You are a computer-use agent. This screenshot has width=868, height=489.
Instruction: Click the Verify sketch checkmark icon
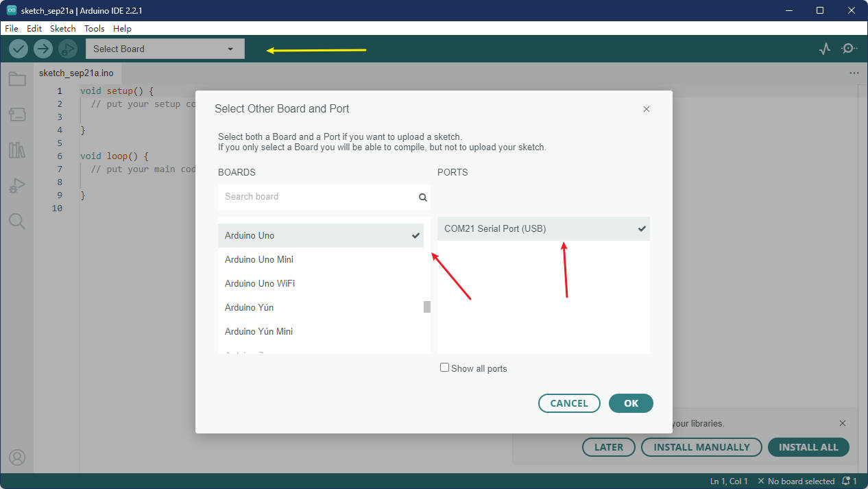coord(19,49)
